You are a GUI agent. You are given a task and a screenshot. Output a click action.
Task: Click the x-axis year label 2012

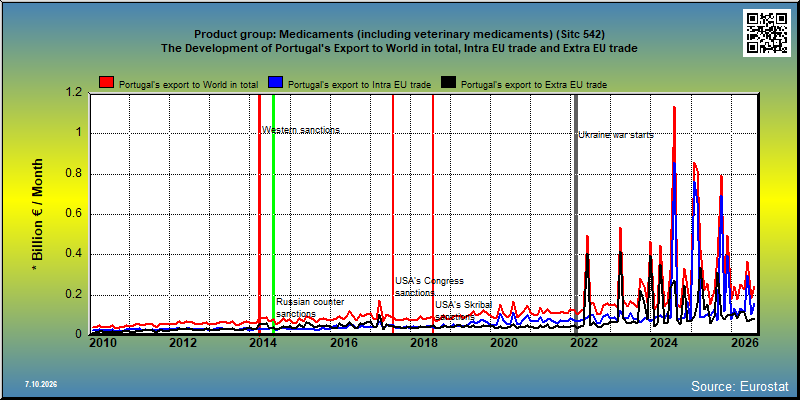click(x=183, y=342)
